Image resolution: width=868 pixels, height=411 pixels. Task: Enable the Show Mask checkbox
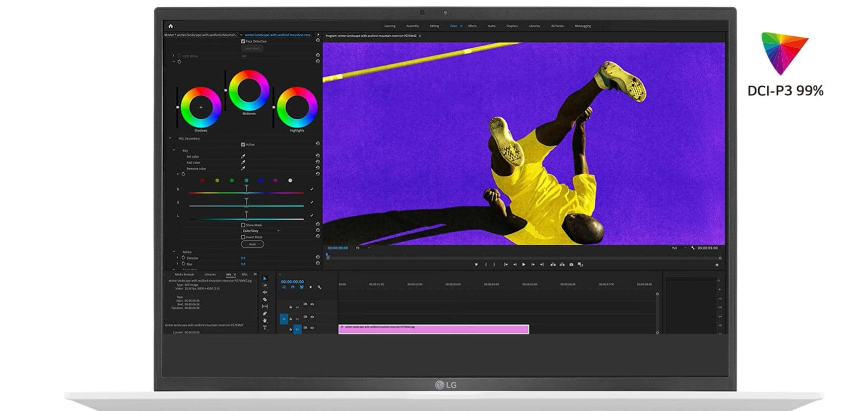click(x=243, y=225)
